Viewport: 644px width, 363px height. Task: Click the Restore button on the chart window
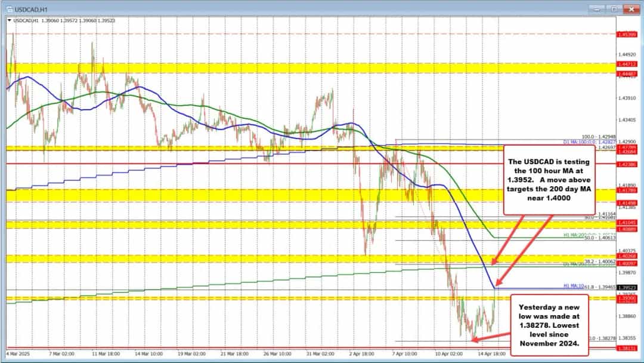pyautogui.click(x=615, y=8)
